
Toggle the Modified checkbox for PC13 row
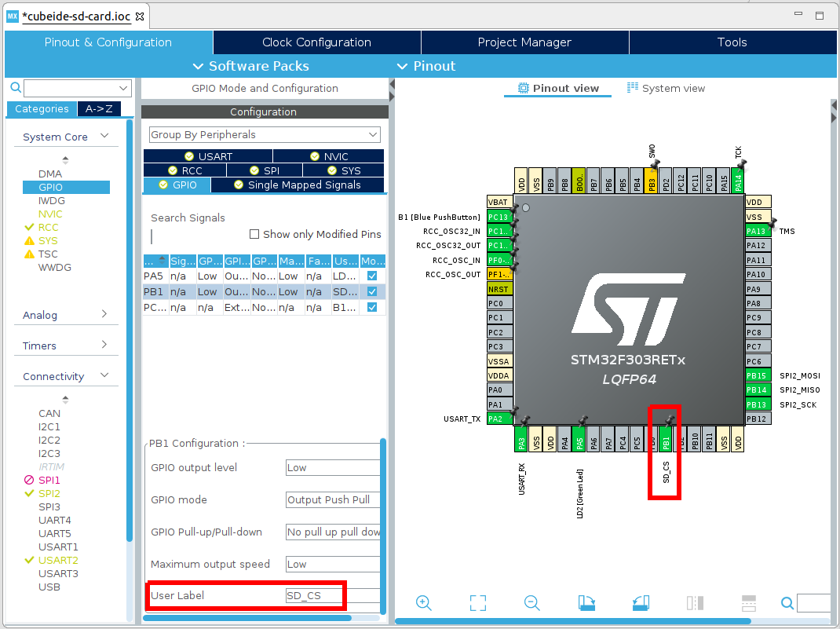[x=372, y=307]
